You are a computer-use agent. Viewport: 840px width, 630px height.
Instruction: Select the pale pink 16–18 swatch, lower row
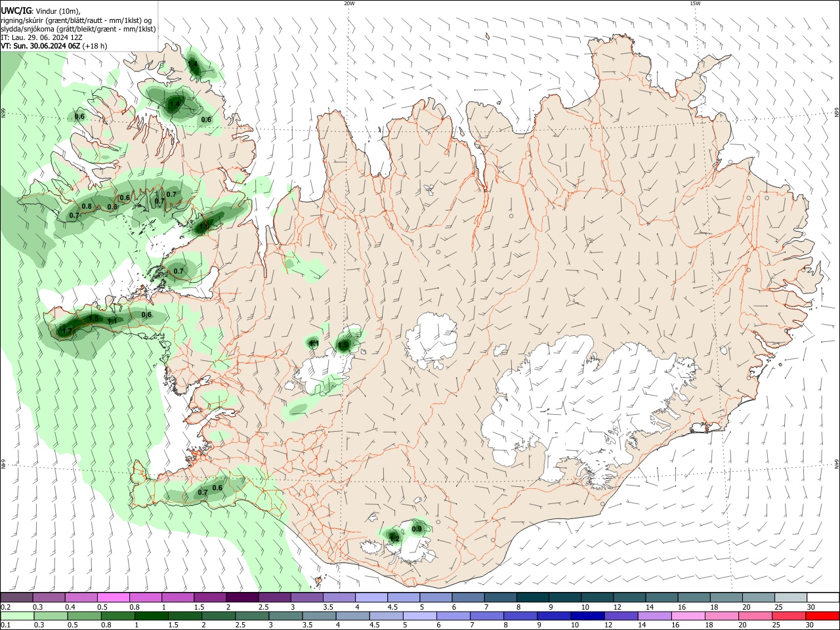(x=688, y=616)
